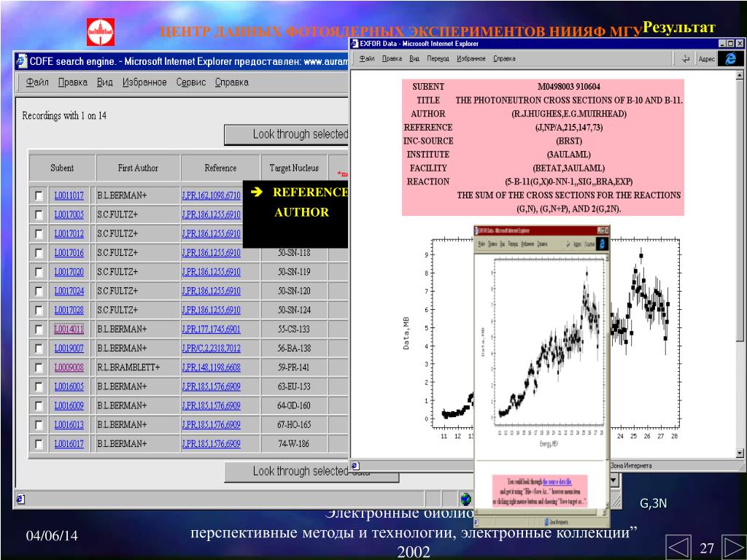Click source data file link in popup window
Screen dimensions: 747x560
tap(557, 482)
